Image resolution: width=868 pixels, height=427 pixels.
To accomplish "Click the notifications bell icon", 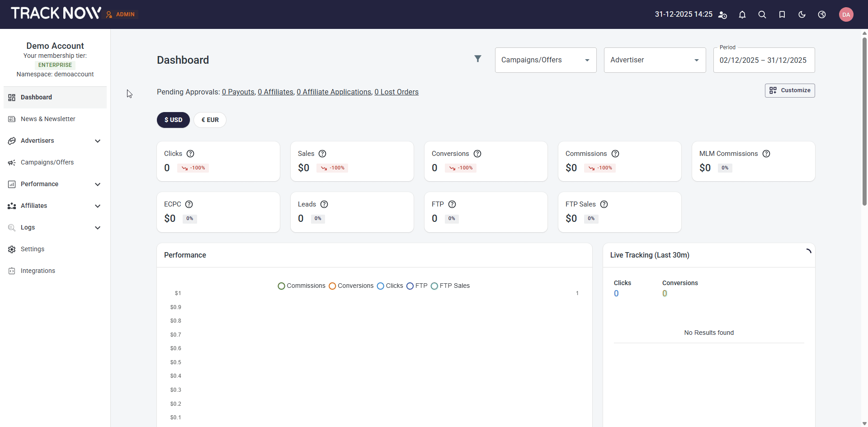I will coord(742,14).
